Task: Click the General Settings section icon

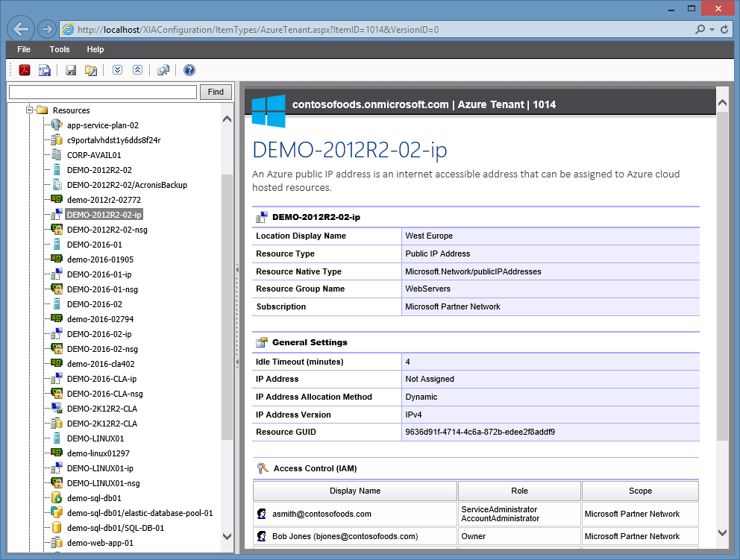Action: point(261,342)
